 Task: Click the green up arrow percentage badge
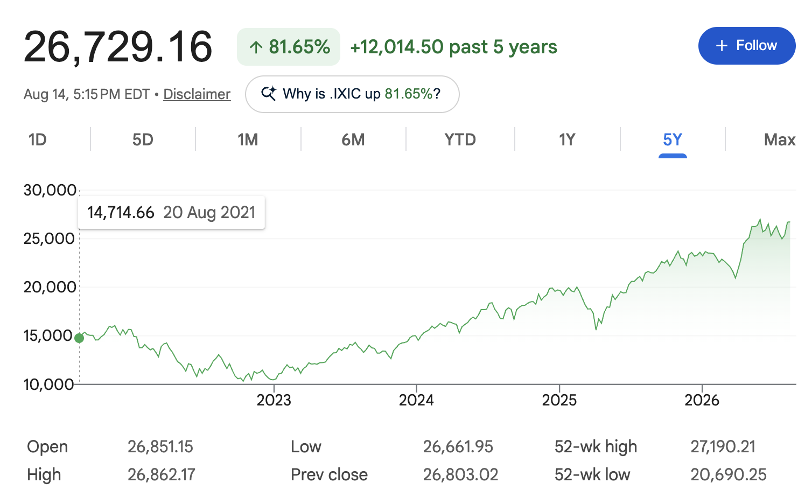pyautogui.click(x=289, y=47)
